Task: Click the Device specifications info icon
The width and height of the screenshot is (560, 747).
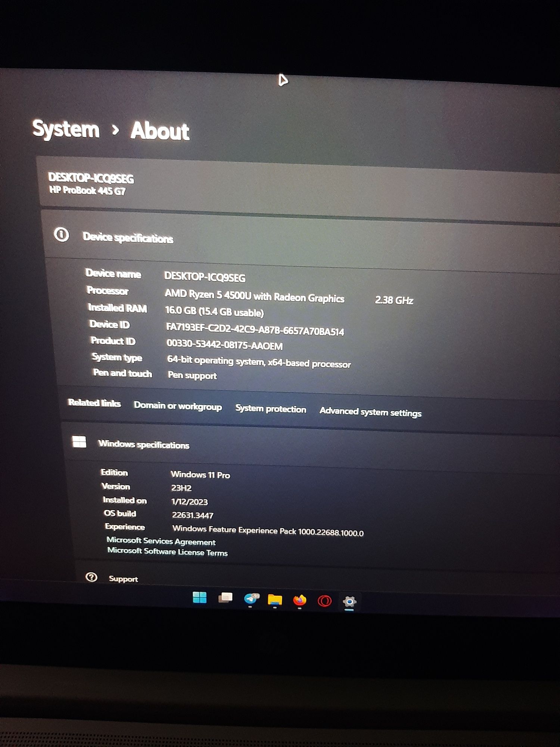Action: [x=62, y=235]
